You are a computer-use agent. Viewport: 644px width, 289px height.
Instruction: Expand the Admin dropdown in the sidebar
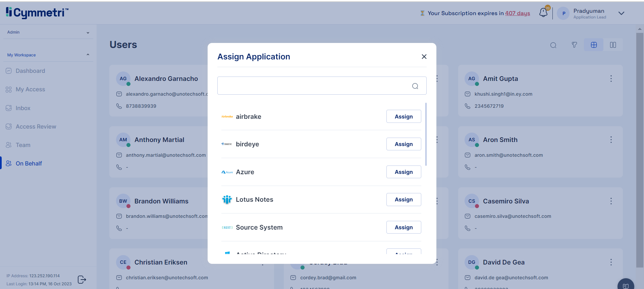click(88, 33)
